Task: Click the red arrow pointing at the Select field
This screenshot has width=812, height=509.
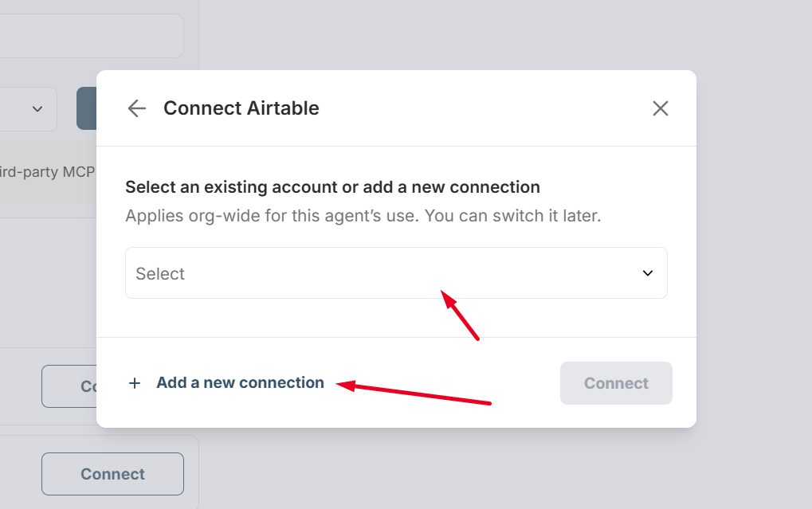Action: (x=461, y=315)
